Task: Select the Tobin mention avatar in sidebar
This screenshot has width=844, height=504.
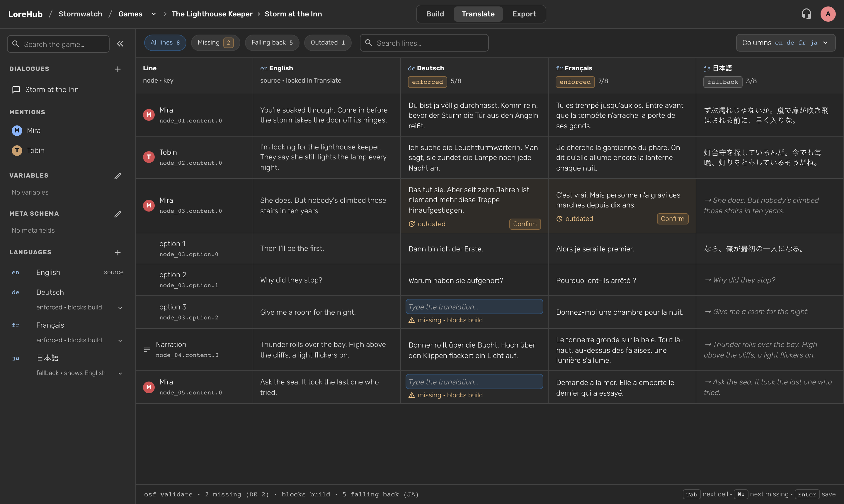Action: tap(17, 150)
